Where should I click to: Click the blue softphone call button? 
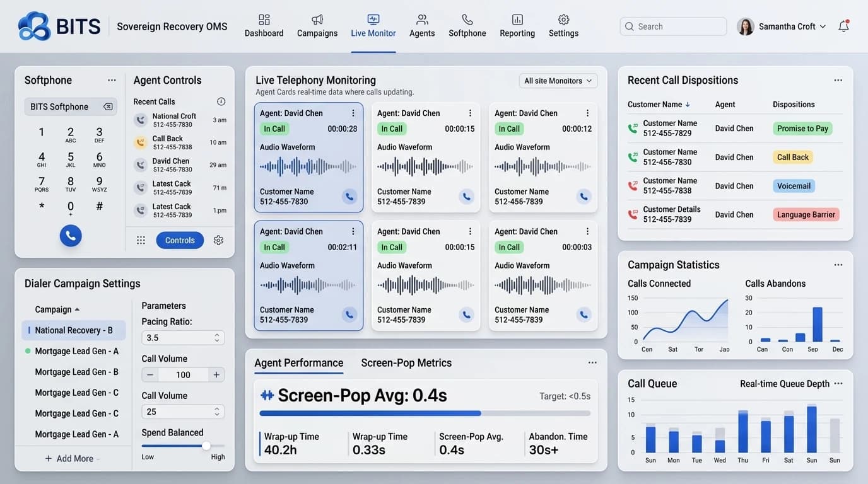pos(71,236)
